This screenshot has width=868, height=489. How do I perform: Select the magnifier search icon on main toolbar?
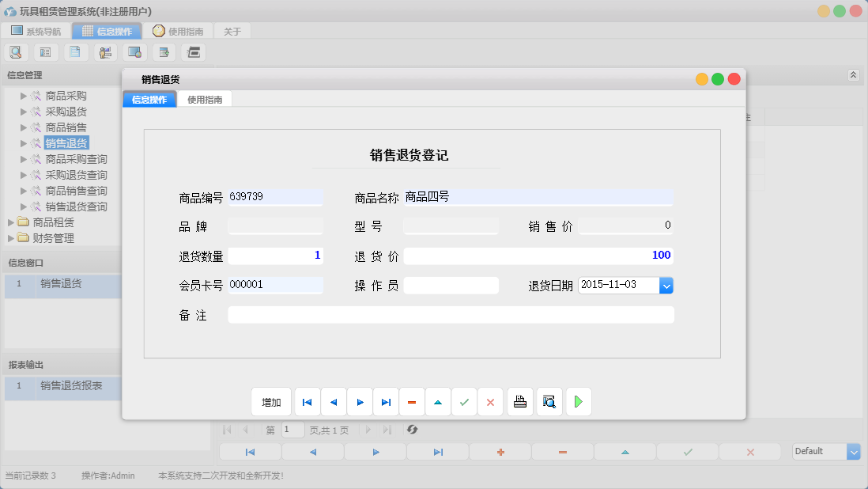[x=16, y=51]
